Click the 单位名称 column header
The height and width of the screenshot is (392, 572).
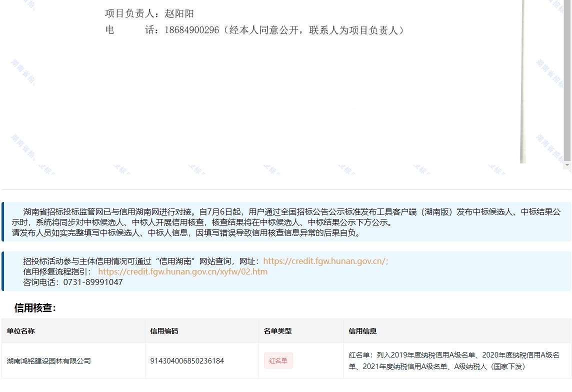pyautogui.click(x=20, y=331)
